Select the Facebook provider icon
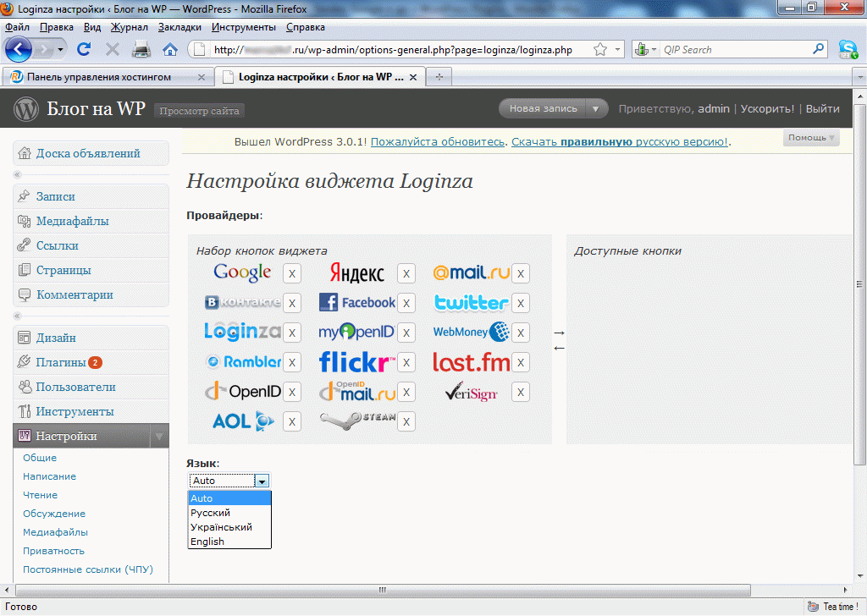Viewport: 867px width, 616px height. pyautogui.click(x=356, y=302)
